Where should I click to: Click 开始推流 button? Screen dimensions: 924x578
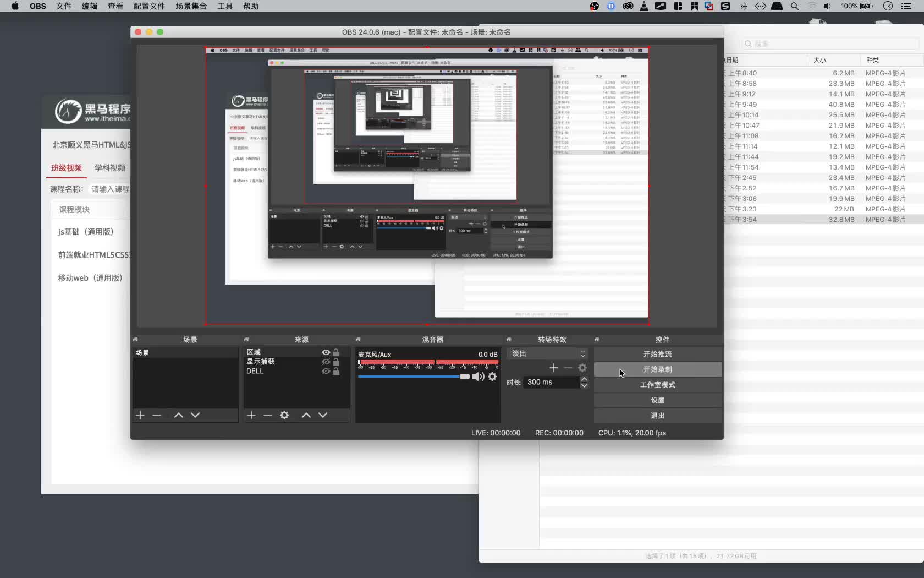coord(657,354)
